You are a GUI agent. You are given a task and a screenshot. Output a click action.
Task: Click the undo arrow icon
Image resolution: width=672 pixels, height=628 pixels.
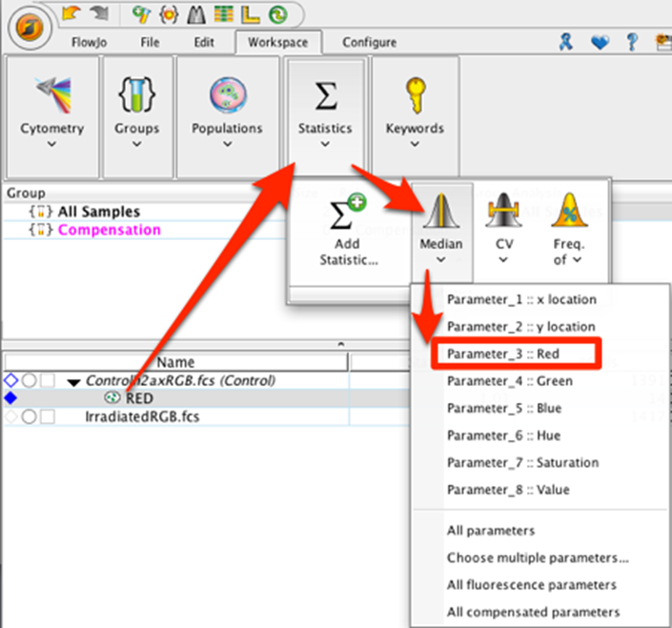71,13
